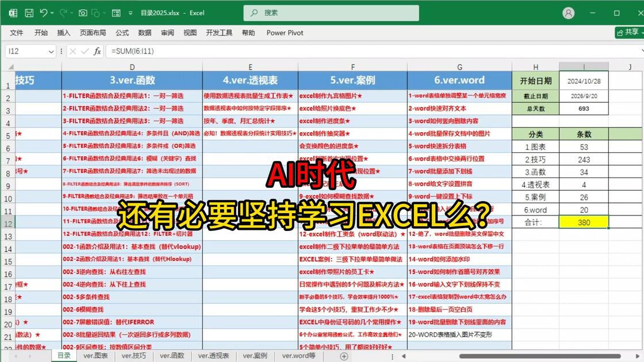Screen dimensions: 644x362
Task: Click the yellow total cell 380
Action: [x=584, y=222]
